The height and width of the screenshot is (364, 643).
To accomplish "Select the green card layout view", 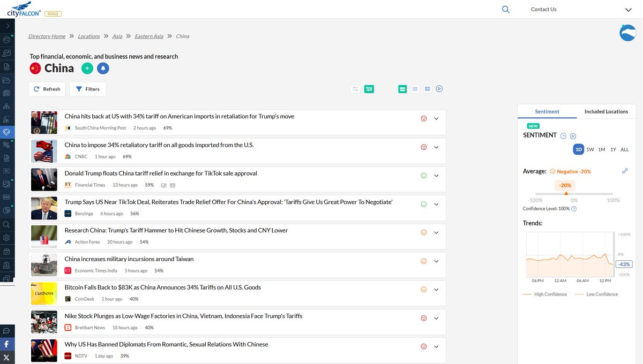I will tap(402, 89).
